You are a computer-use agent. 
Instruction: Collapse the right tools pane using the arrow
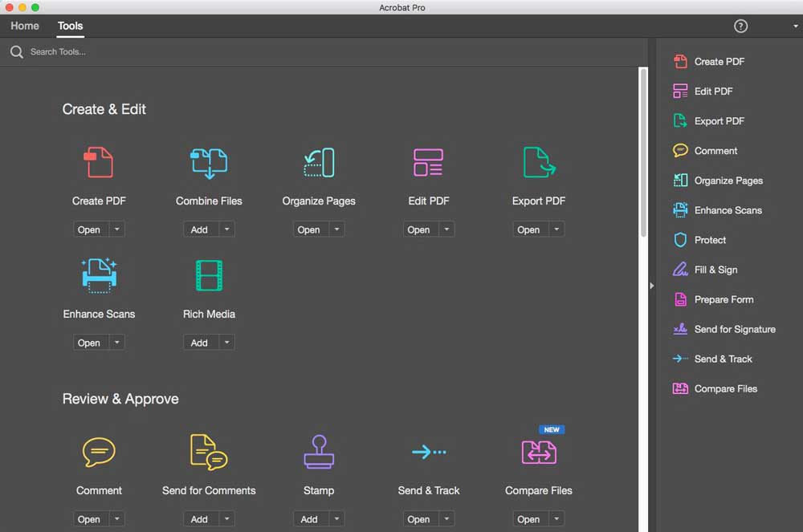[651, 286]
